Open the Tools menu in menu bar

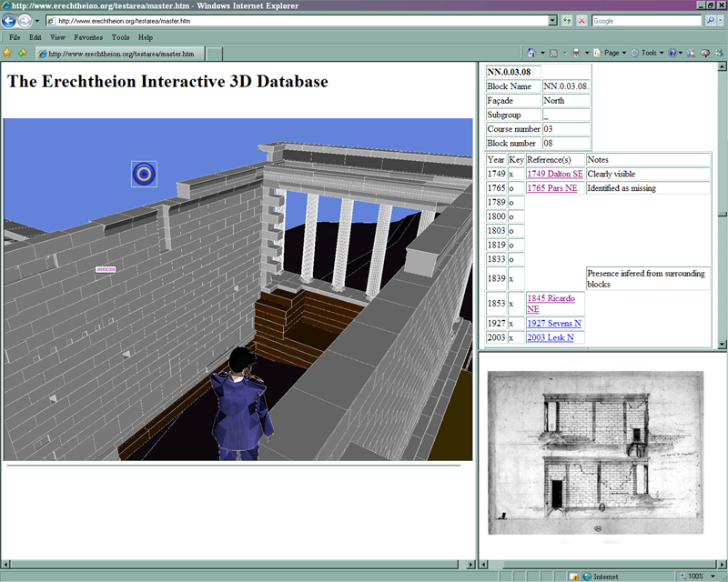[x=120, y=37]
